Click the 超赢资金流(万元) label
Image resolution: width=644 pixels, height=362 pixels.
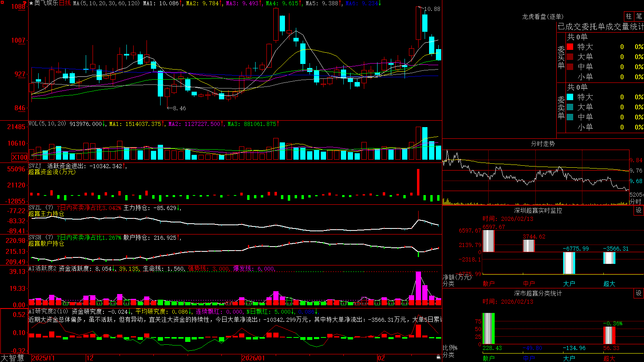click(52, 172)
